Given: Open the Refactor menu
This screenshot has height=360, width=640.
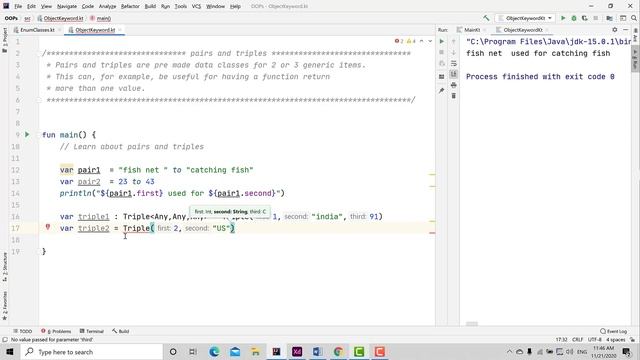Looking at the screenshot, I should tap(130, 7).
